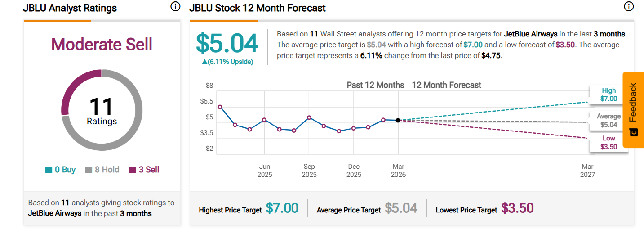Click the 11 Ratings donut chart center

pyautogui.click(x=102, y=111)
